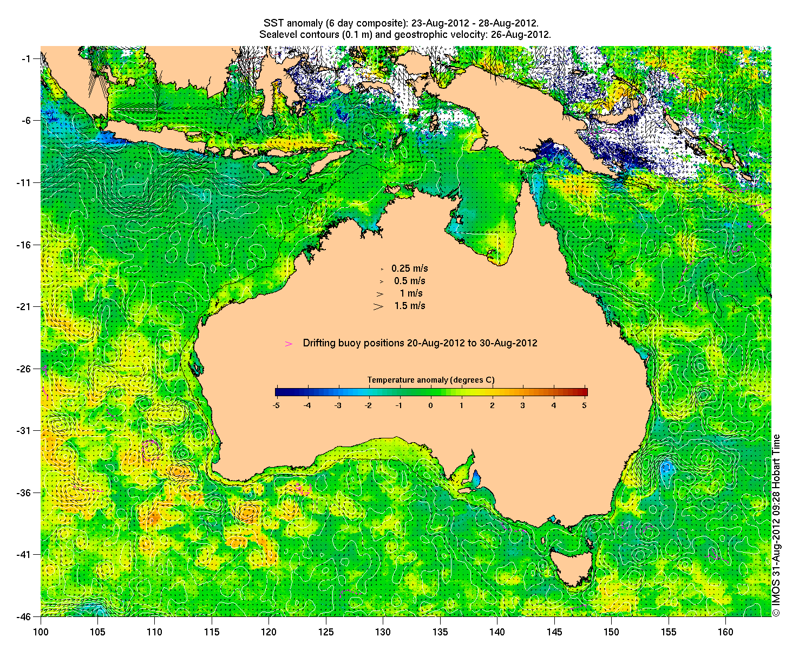This screenshot has width=812, height=663.
Task: Click the 110 longitude axis label
Action: click(154, 632)
